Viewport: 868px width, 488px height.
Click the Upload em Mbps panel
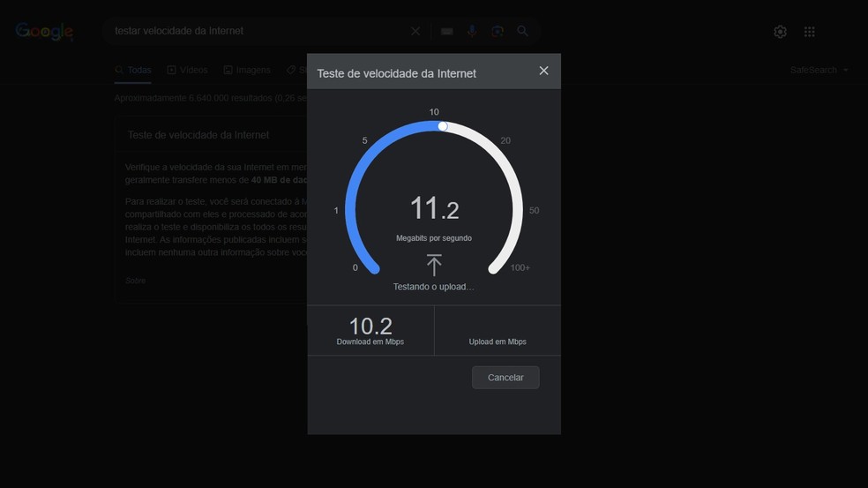click(x=498, y=331)
